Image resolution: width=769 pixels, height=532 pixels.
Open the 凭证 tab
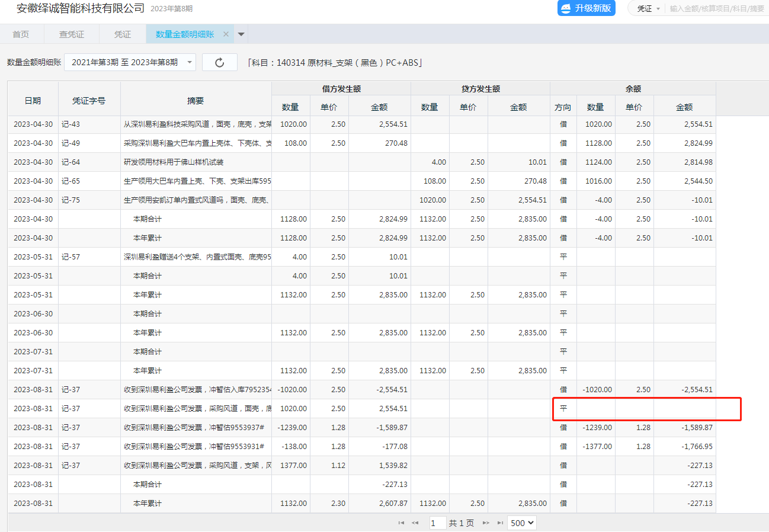click(x=123, y=34)
